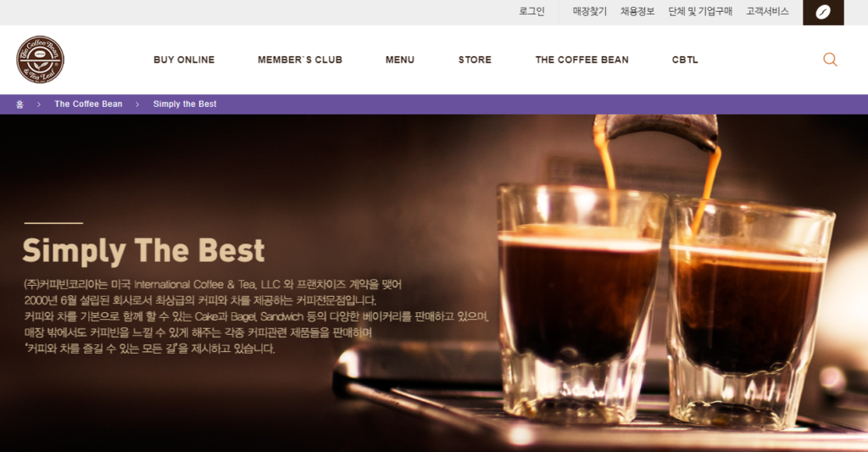Open the search magnifier icon
Screen dimensions: 868x452
[830, 59]
